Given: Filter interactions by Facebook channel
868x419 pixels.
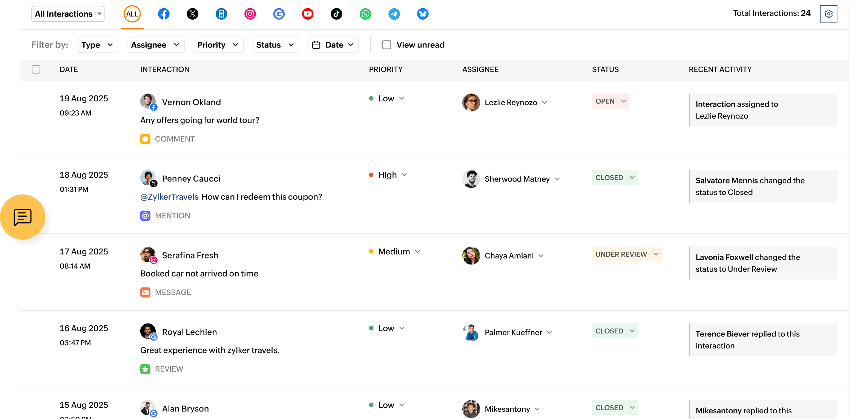Looking at the screenshot, I should (164, 14).
